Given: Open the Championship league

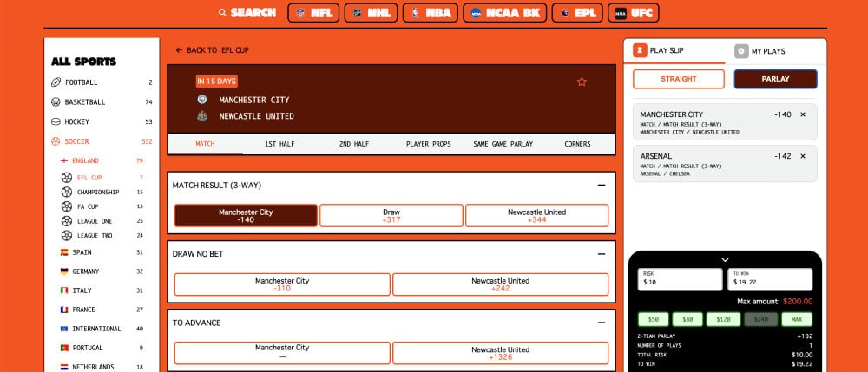Looking at the screenshot, I should tap(102, 192).
